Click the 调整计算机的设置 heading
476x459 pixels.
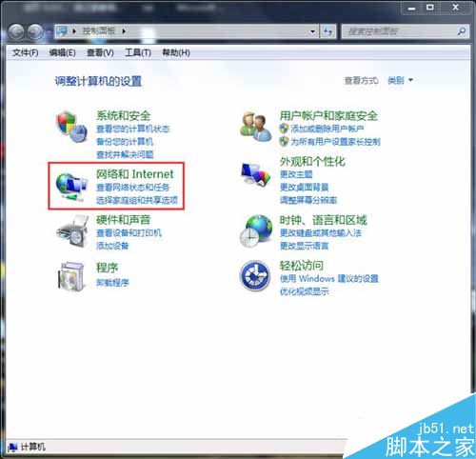(98, 81)
